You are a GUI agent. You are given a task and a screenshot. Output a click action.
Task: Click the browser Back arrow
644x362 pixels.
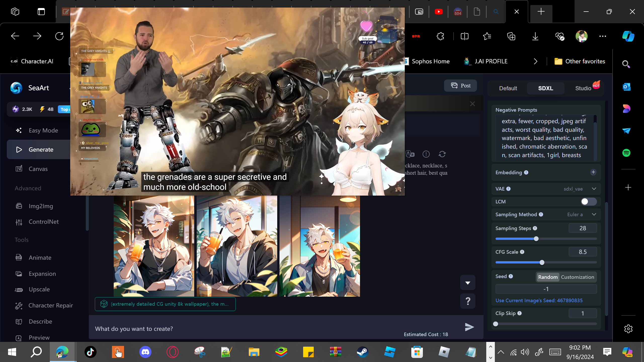pyautogui.click(x=15, y=36)
